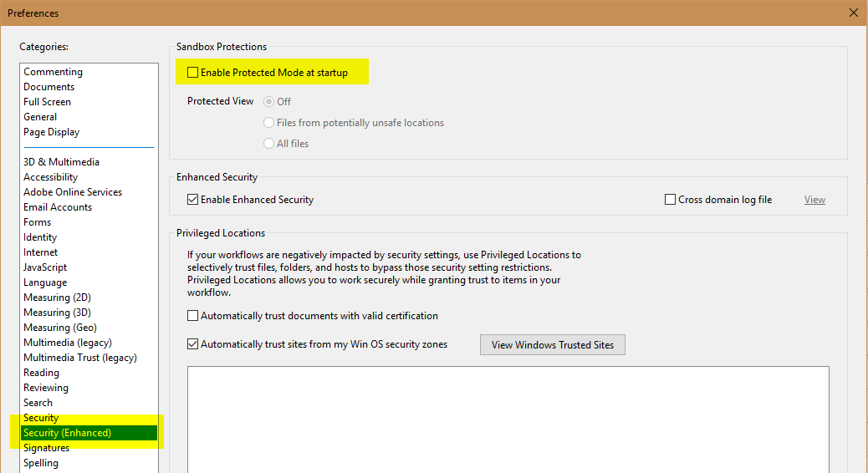Open the Documents category

49,87
